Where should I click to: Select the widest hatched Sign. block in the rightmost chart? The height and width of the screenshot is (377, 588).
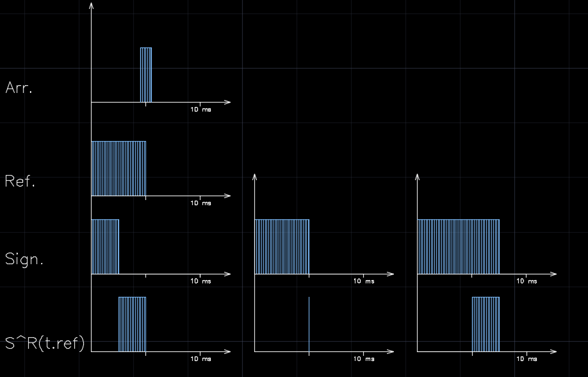[x=458, y=247]
